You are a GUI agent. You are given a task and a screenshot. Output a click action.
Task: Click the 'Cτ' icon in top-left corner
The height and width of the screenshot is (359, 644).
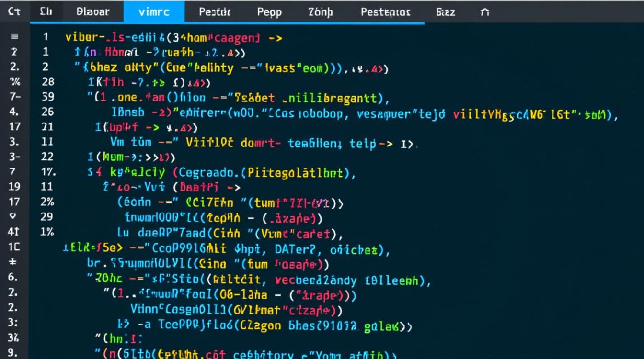pyautogui.click(x=14, y=12)
